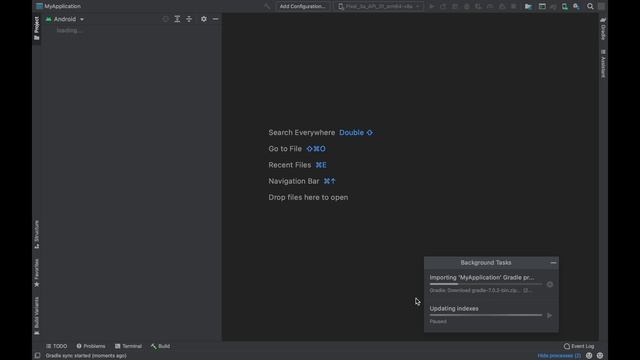Open the device selector dropdown
The width and height of the screenshot is (640, 360).
point(378,6)
